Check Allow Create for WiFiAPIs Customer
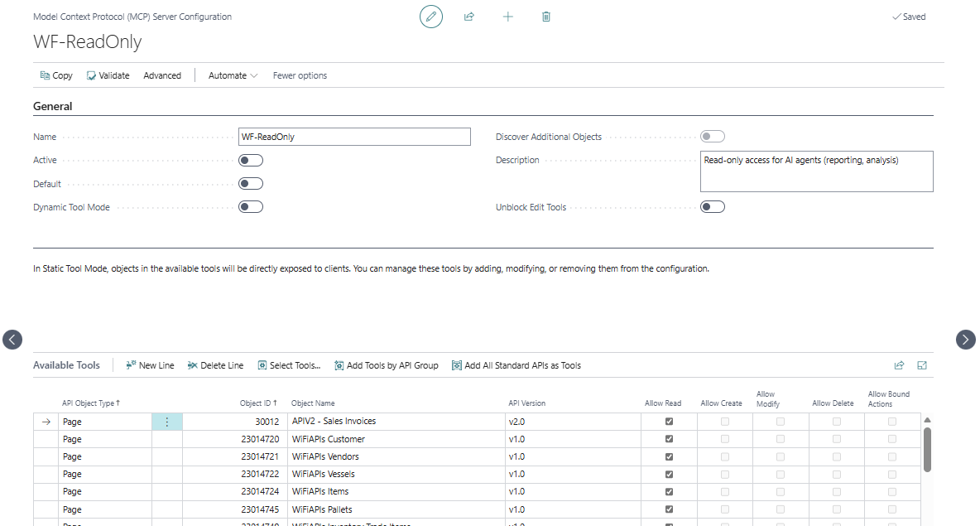The width and height of the screenshot is (980, 526). tap(724, 439)
